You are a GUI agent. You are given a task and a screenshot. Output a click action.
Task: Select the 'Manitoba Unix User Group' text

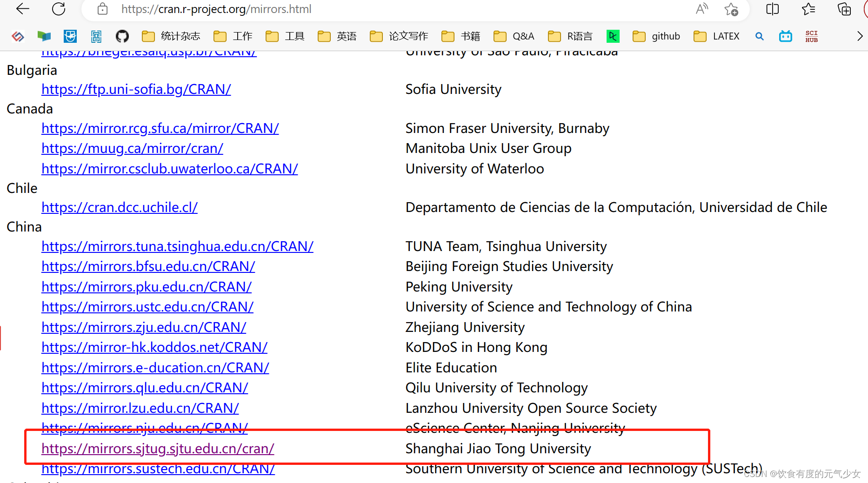488,148
